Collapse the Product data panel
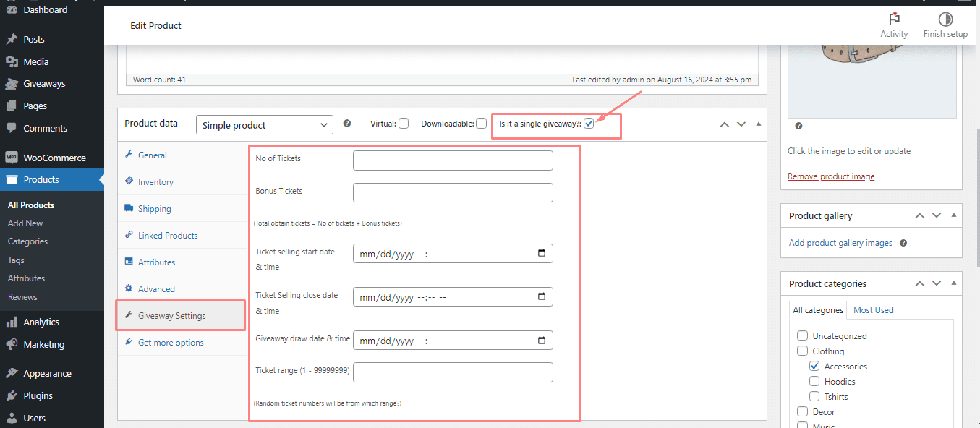The width and height of the screenshot is (980, 428). [758, 124]
